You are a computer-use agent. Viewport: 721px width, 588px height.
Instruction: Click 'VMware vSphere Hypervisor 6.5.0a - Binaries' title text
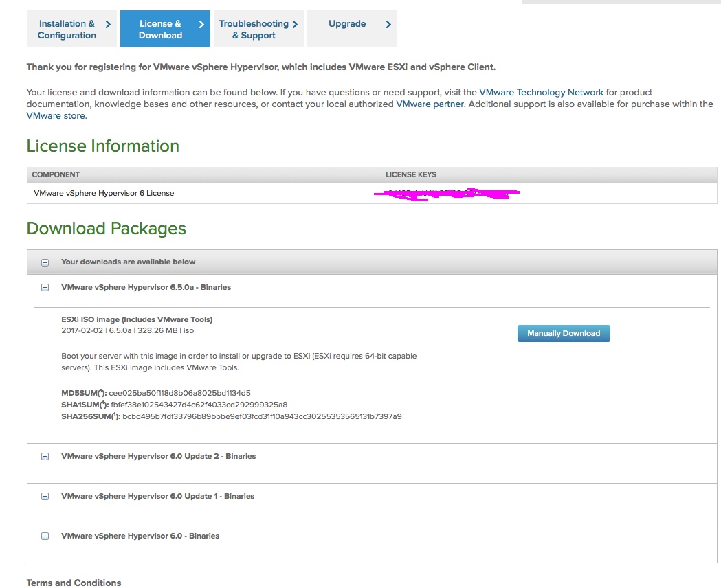tap(146, 288)
